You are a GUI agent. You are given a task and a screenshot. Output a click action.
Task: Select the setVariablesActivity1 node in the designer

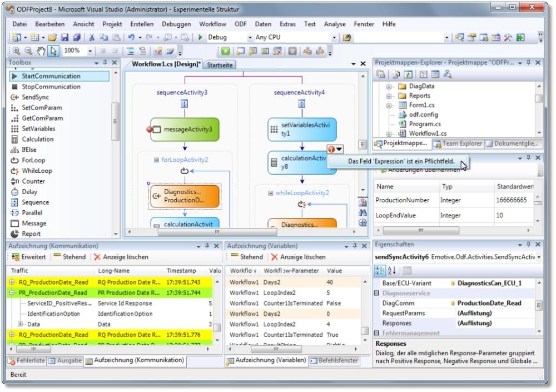(x=302, y=130)
